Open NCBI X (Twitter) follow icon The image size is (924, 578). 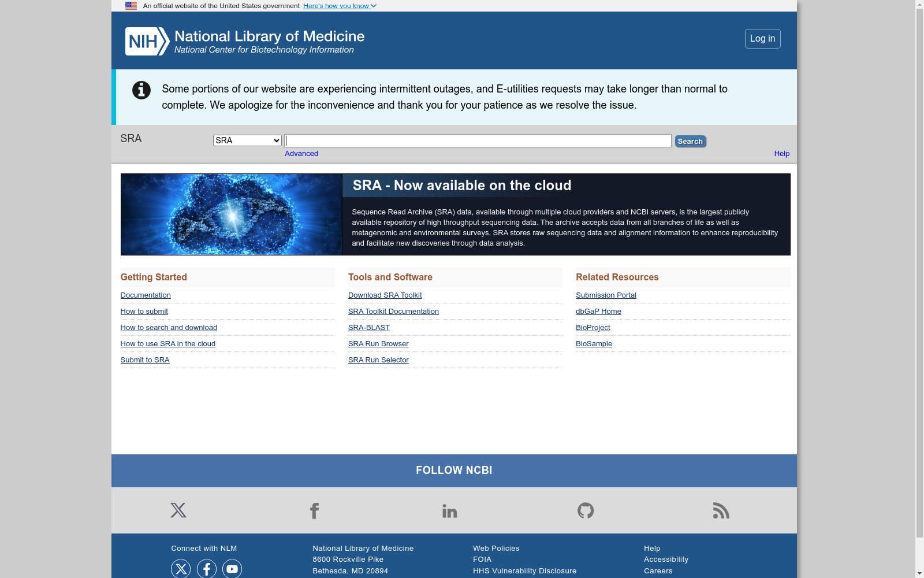178,510
